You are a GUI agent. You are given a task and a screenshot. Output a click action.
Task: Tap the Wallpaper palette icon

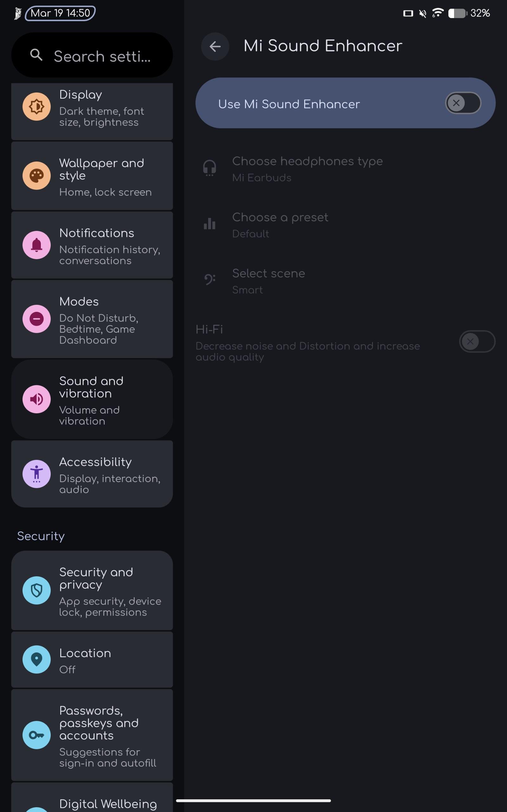36,175
